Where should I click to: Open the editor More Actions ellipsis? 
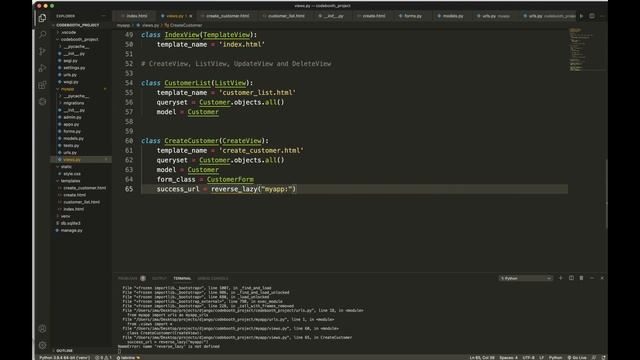[602, 16]
